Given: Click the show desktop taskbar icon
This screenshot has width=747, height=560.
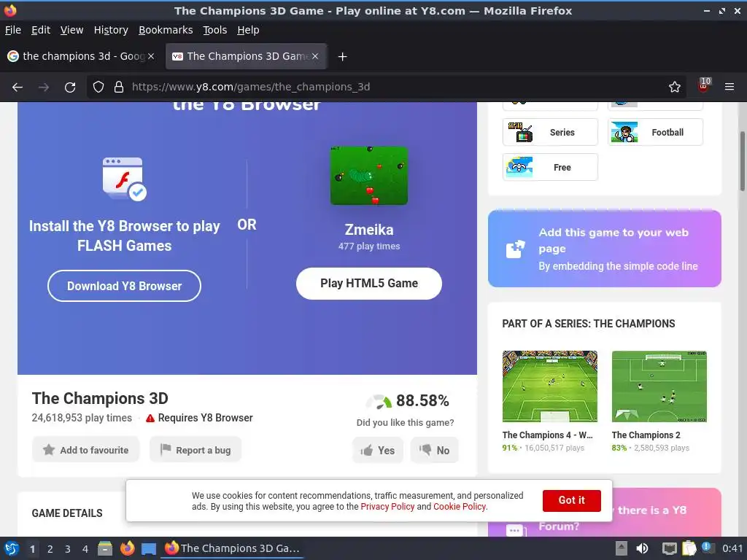Looking at the screenshot, I should click(149, 548).
